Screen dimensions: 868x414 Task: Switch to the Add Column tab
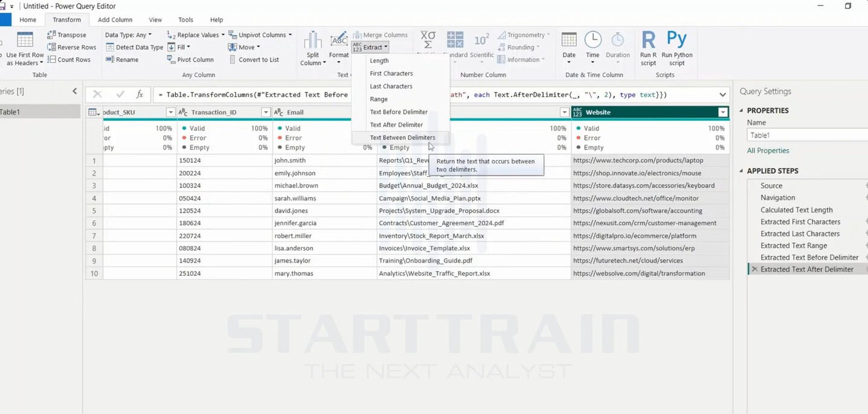coord(115,20)
